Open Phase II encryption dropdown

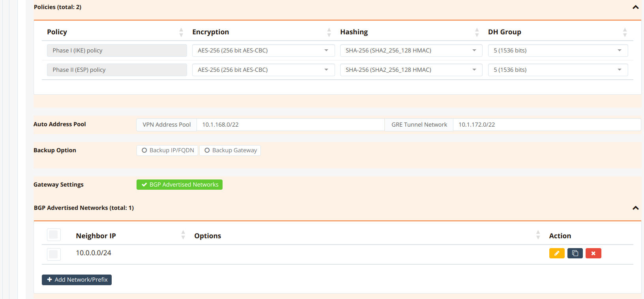263,70
